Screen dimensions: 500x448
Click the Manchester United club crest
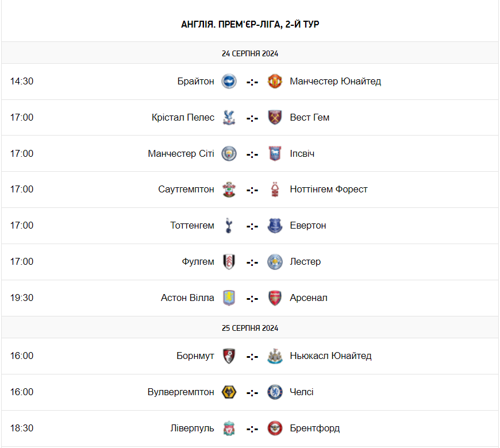pyautogui.click(x=275, y=81)
